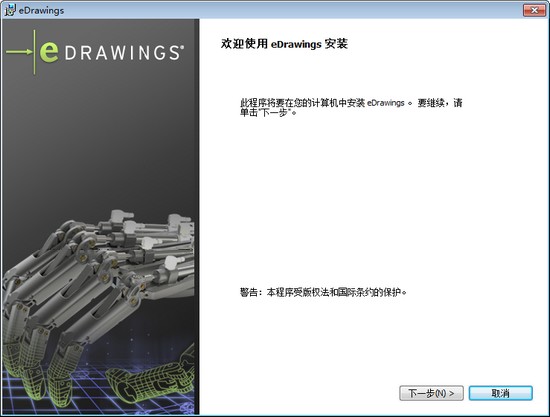Click the eDrawings installer icon in title bar
Screen dimensions: 550x417
10,10
